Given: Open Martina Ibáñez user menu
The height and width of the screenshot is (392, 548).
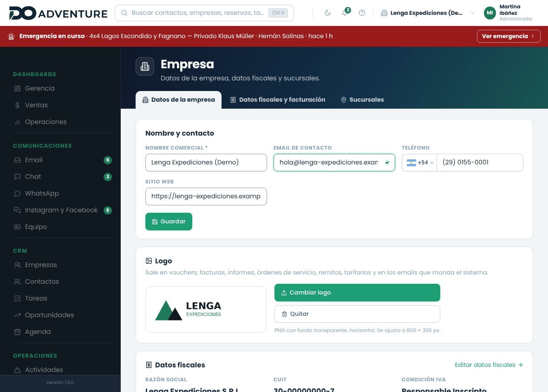Looking at the screenshot, I should [508, 13].
